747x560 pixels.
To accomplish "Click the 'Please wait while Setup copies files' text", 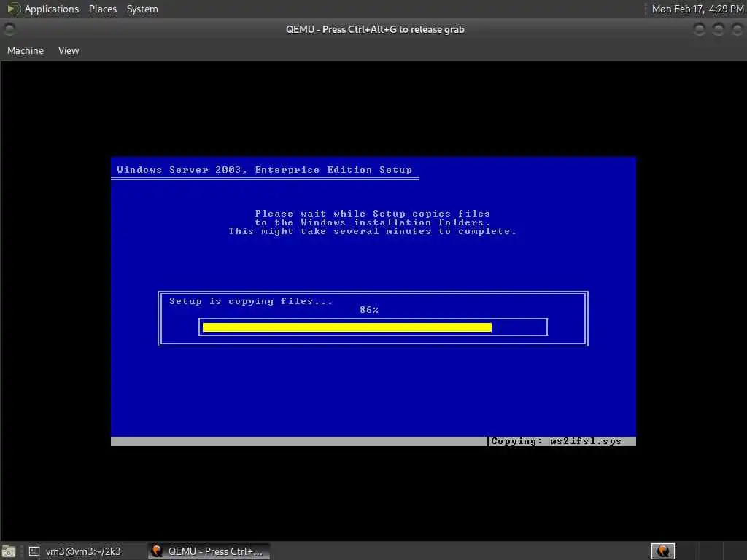I will [372, 214].
